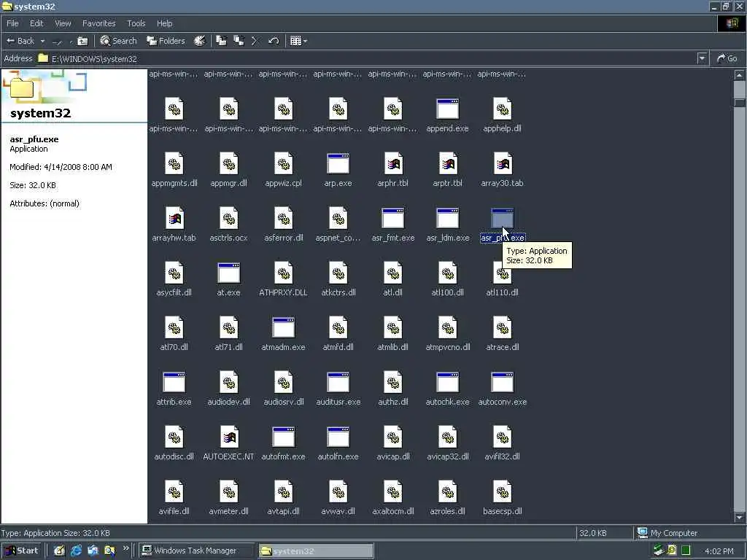Open the Tools menu
Image resolution: width=747 pixels, height=560 pixels.
(x=136, y=23)
